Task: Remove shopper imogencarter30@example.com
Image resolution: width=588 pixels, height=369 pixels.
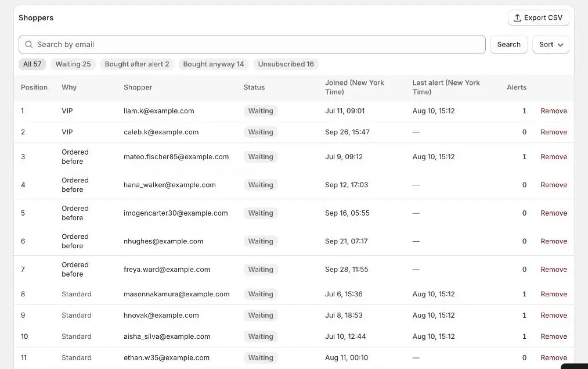Action: click(x=554, y=213)
